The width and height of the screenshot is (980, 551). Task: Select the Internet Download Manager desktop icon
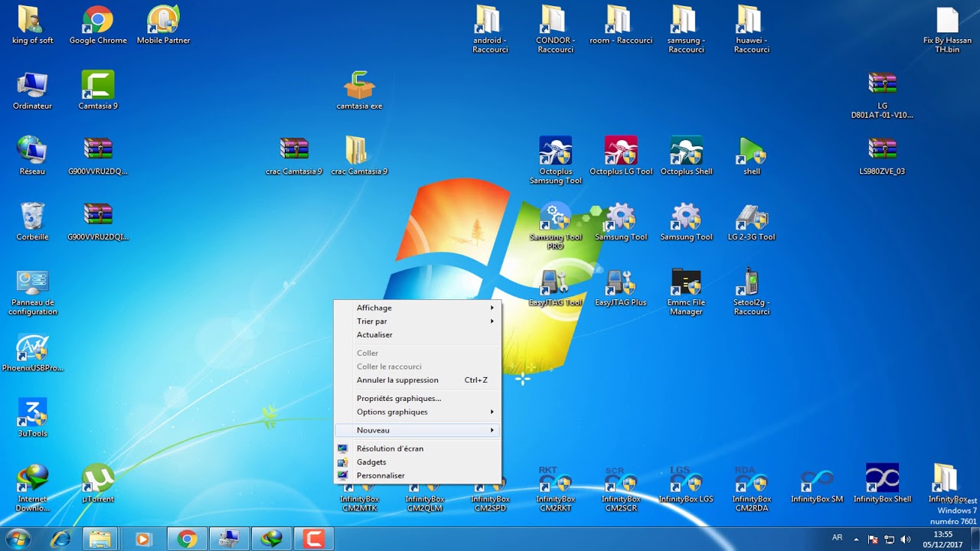pyautogui.click(x=32, y=488)
